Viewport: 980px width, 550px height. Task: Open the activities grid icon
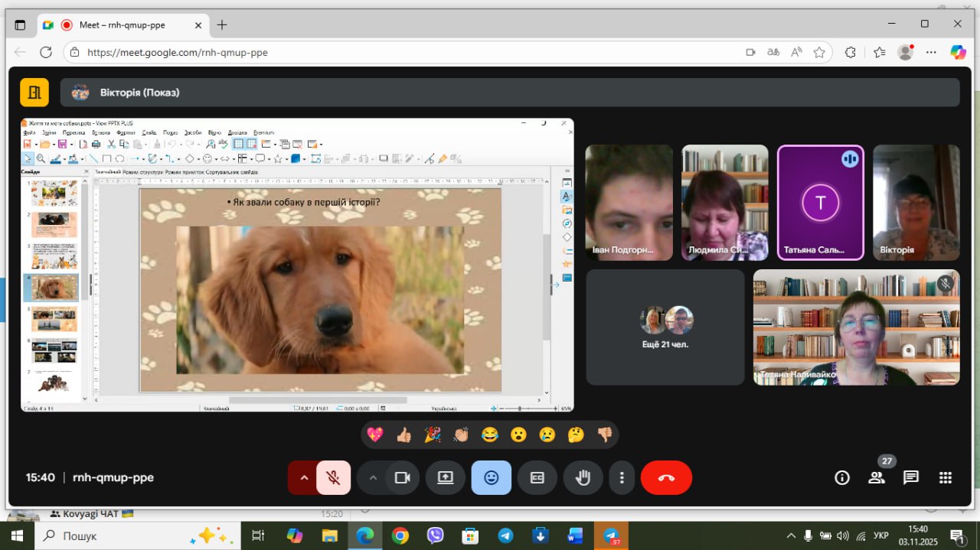coord(945,478)
